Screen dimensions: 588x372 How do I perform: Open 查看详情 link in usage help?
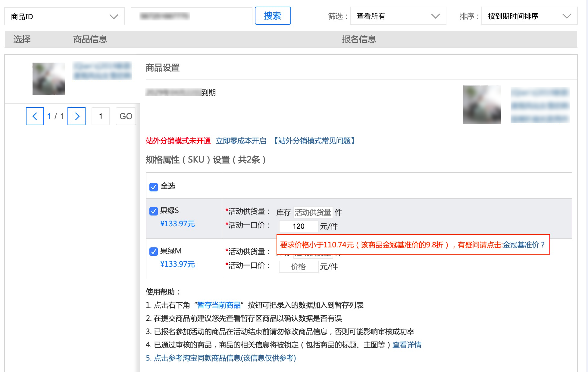click(x=407, y=345)
